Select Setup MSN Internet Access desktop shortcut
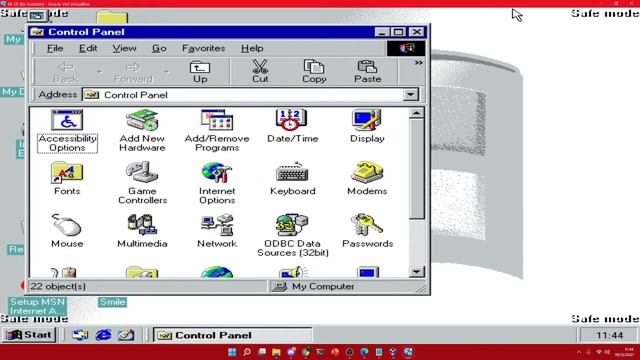Screen dimensions: 640x360 38,306
